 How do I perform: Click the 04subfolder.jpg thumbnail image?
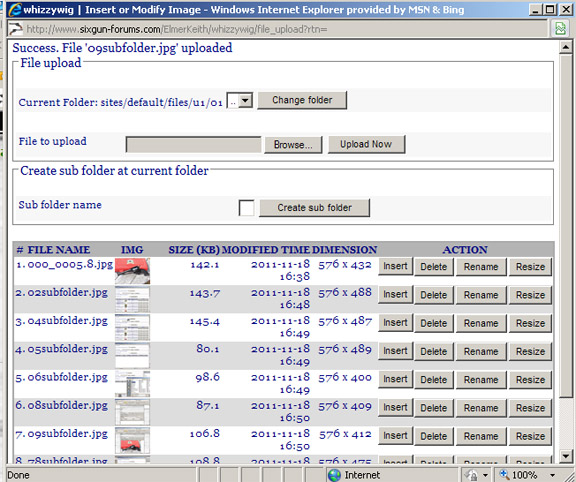pos(132,328)
